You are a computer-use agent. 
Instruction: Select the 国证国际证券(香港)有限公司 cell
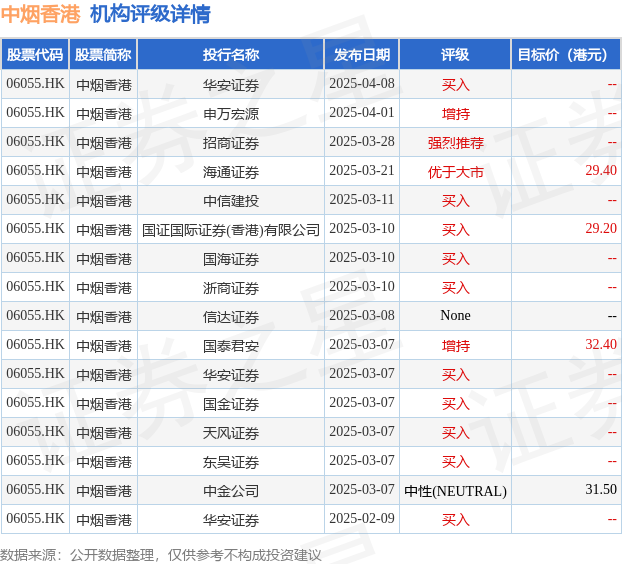(231, 230)
